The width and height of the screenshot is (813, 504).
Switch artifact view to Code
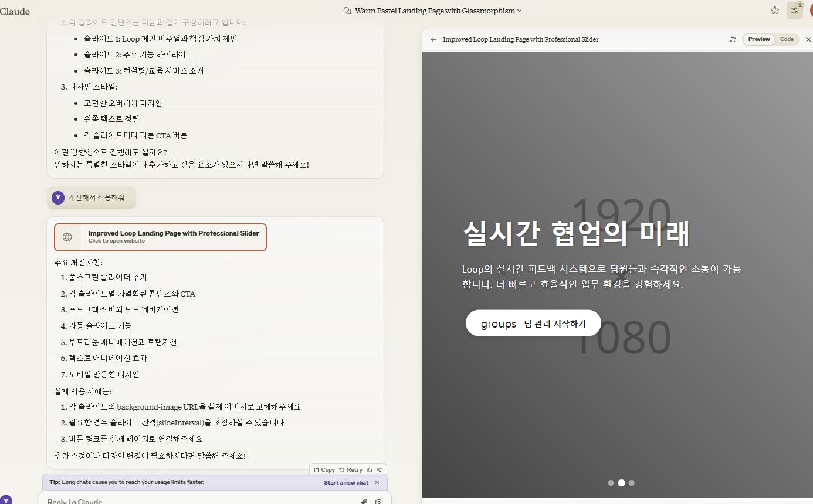(x=787, y=39)
